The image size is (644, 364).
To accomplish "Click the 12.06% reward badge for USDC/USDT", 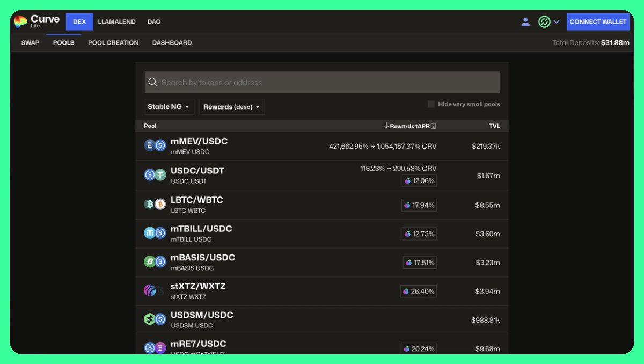I will click(419, 181).
